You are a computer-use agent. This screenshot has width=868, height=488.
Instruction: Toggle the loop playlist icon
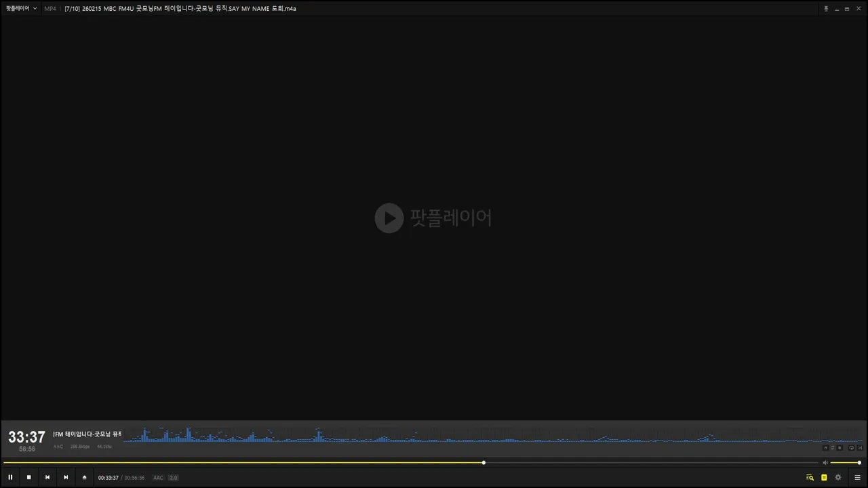(852, 448)
